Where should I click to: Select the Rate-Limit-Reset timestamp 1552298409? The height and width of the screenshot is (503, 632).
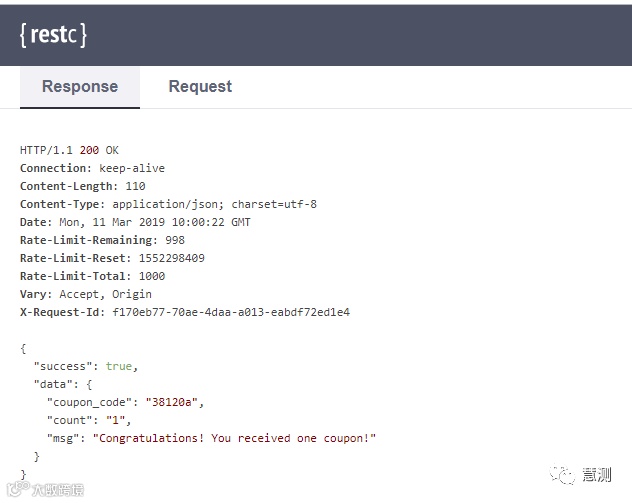pyautogui.click(x=172, y=258)
